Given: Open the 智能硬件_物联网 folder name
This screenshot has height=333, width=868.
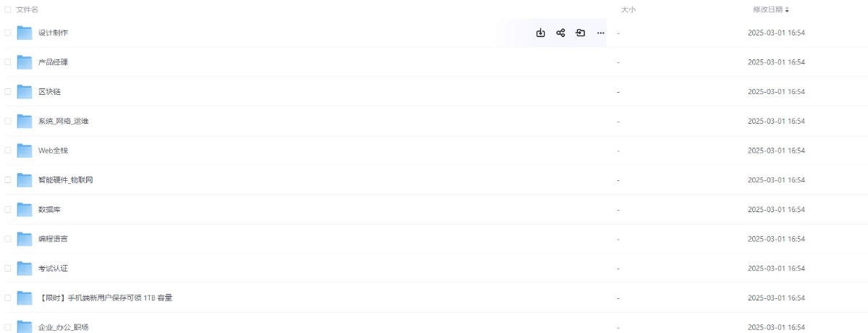Looking at the screenshot, I should [x=66, y=180].
